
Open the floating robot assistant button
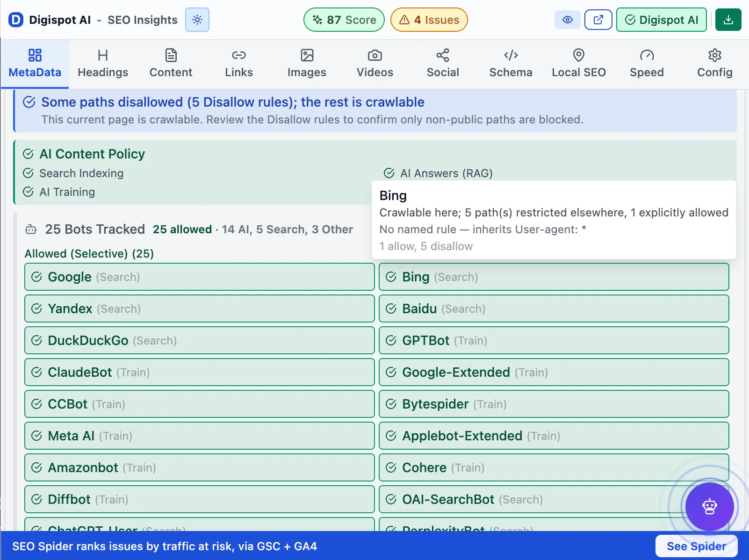(x=709, y=507)
